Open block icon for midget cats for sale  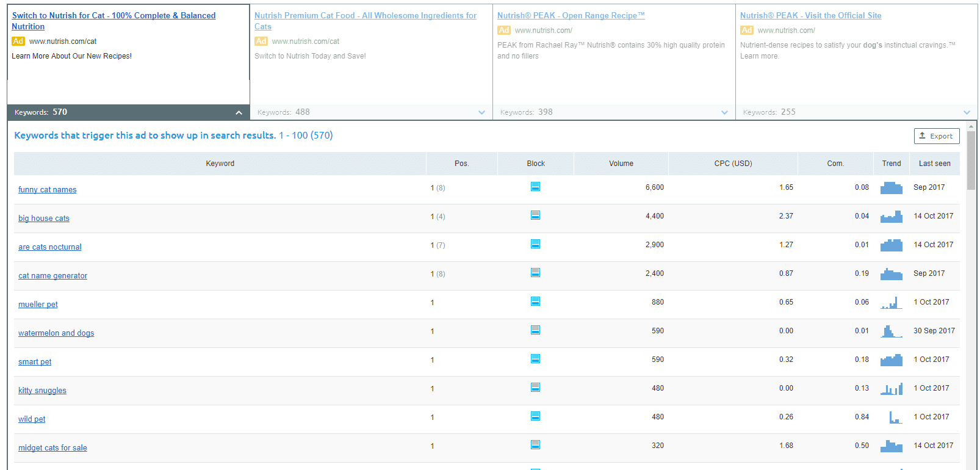[535, 445]
